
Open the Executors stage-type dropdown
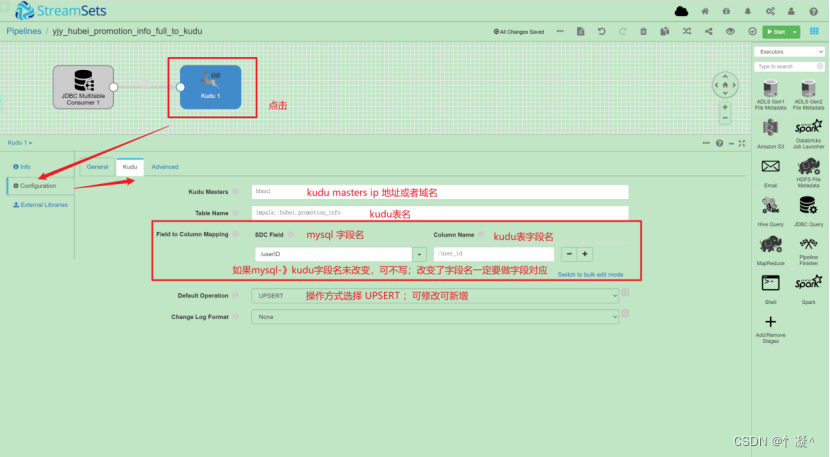(x=789, y=52)
